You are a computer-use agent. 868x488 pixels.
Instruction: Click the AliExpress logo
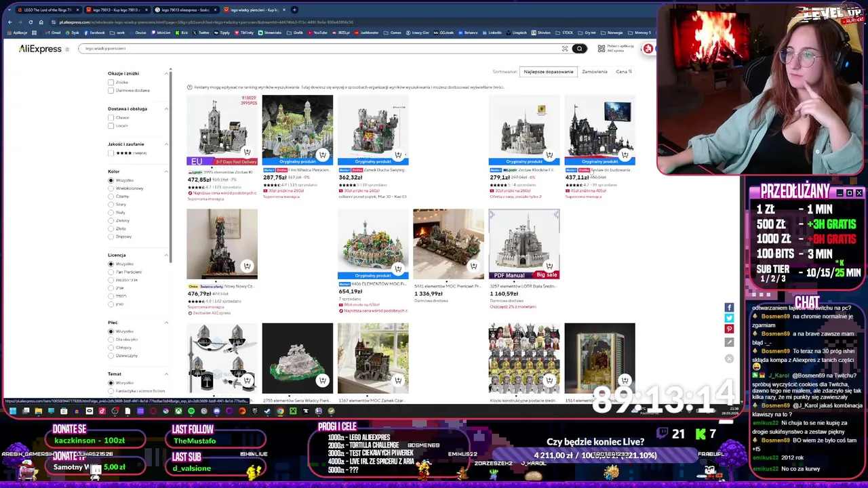pyautogui.click(x=40, y=49)
